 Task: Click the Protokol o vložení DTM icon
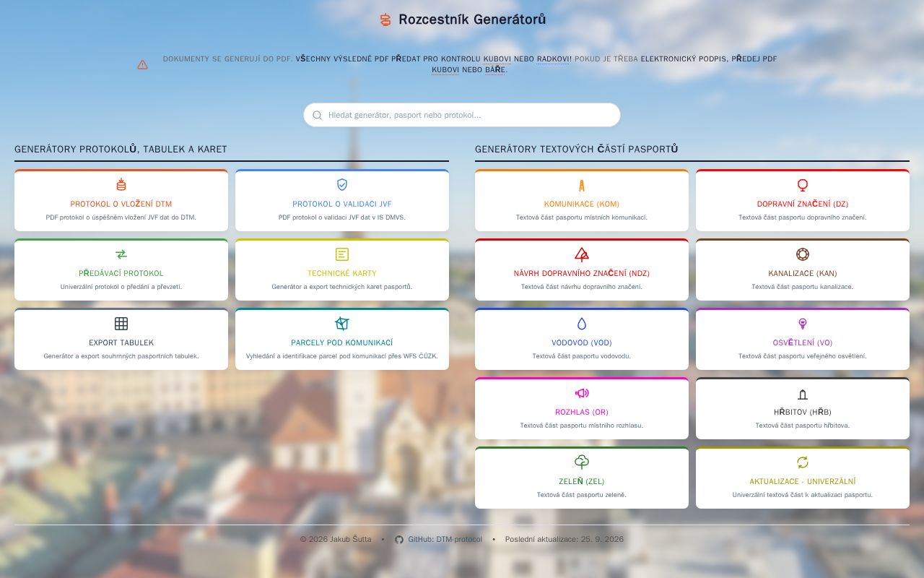(x=121, y=185)
